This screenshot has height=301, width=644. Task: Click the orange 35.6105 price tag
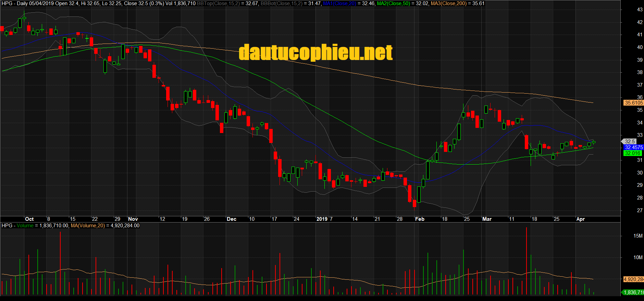pos(633,103)
